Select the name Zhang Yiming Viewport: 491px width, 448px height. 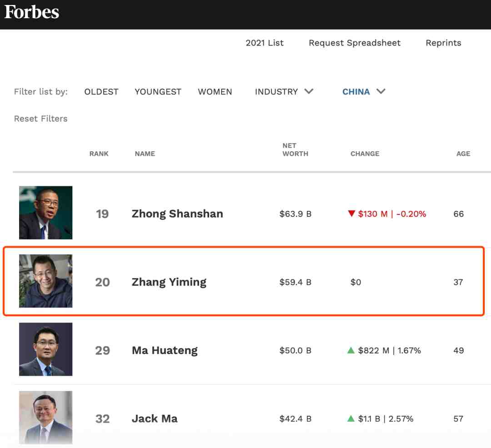click(x=169, y=282)
